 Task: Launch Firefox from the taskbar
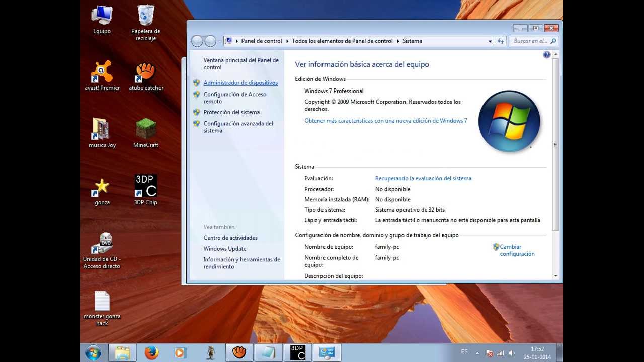click(x=151, y=353)
